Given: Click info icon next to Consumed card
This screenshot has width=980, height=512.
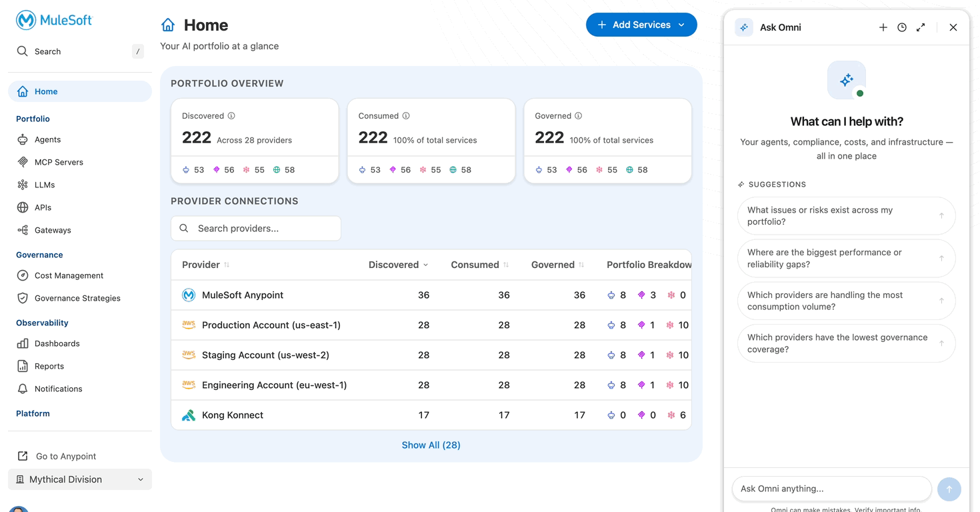Looking at the screenshot, I should 405,116.
